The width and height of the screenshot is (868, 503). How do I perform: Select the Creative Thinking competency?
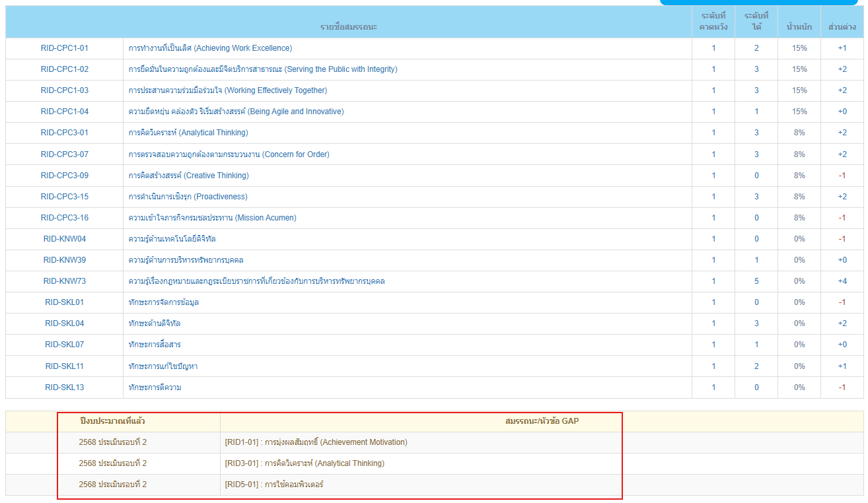tap(188, 176)
